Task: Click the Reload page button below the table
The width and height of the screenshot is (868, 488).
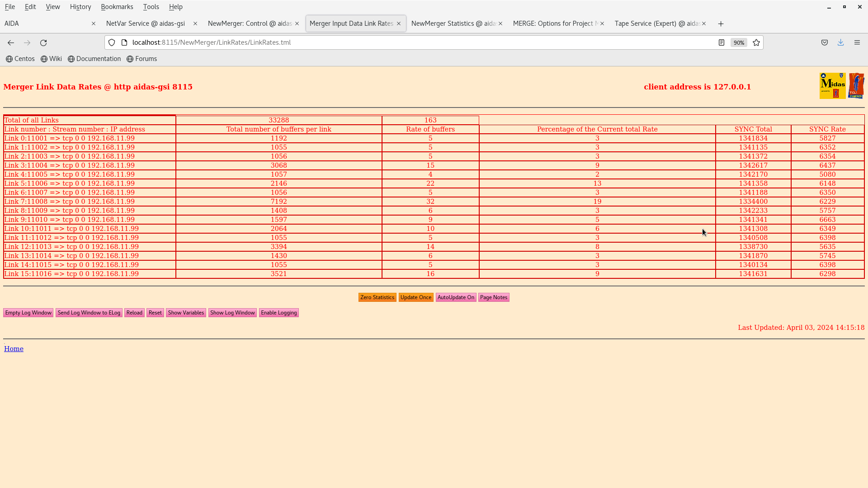Action: pyautogui.click(x=134, y=313)
